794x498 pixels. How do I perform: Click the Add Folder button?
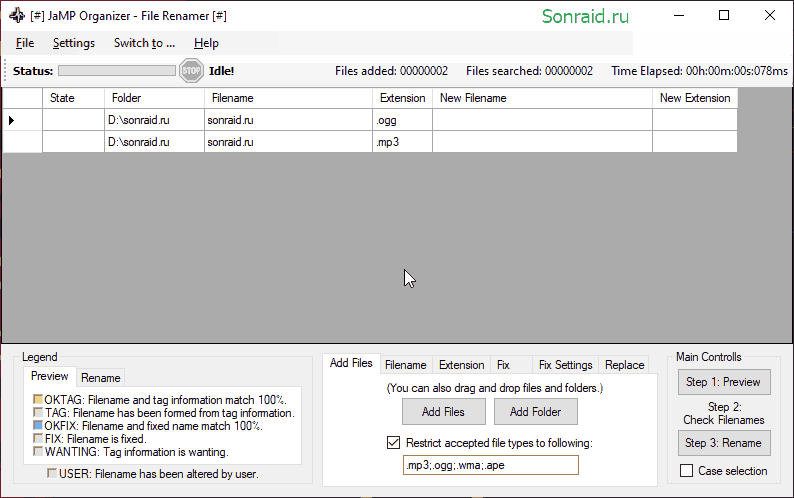pyautogui.click(x=536, y=412)
